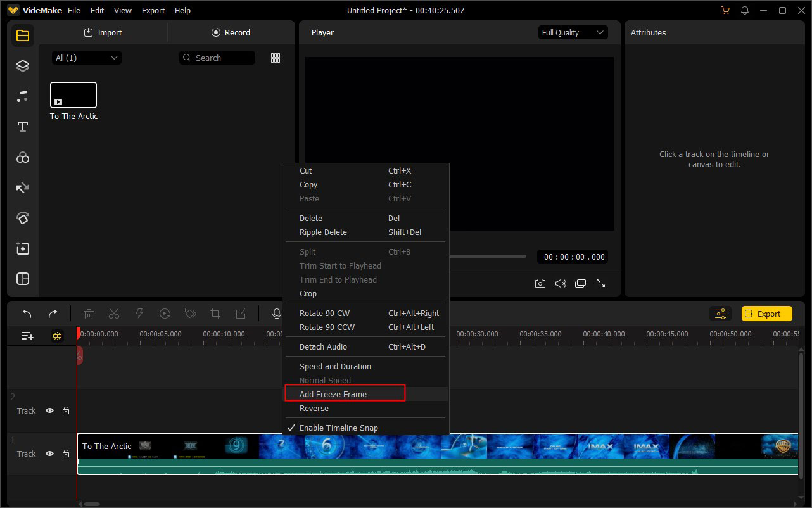The image size is (812, 508).
Task: Expand the All (1) media filter dropdown
Action: pyautogui.click(x=86, y=57)
